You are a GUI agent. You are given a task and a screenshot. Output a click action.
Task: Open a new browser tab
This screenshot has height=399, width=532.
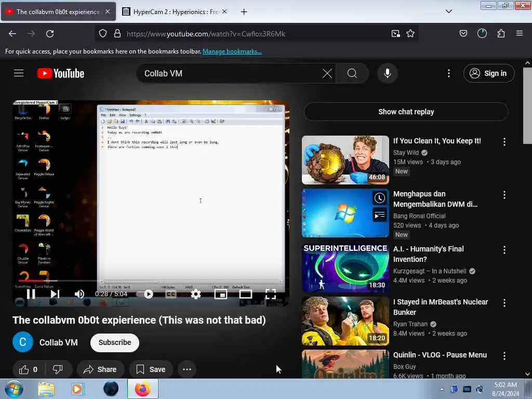pos(244,12)
